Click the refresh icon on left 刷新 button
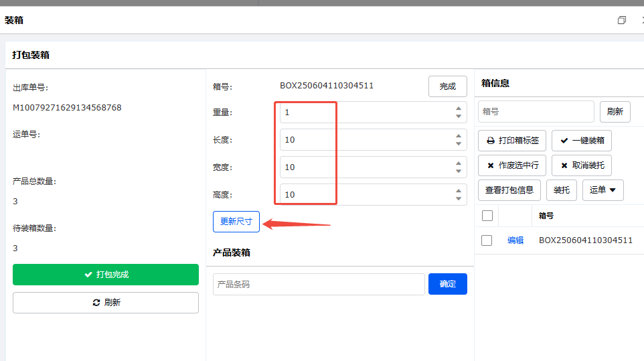Screen dimensions: 644x361 point(96,303)
